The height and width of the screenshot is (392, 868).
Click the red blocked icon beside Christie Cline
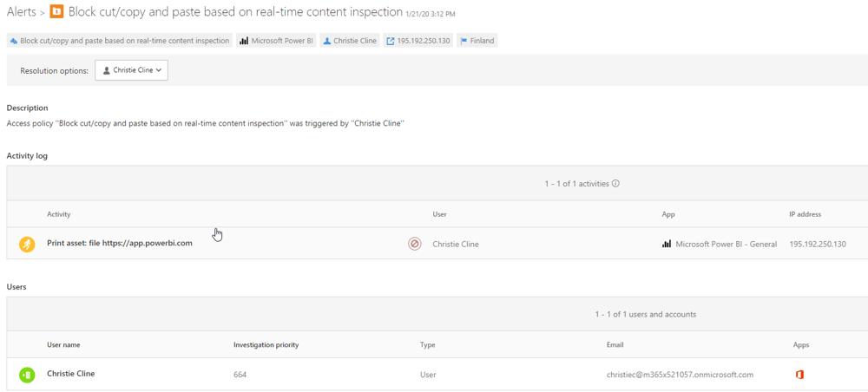pyautogui.click(x=415, y=245)
